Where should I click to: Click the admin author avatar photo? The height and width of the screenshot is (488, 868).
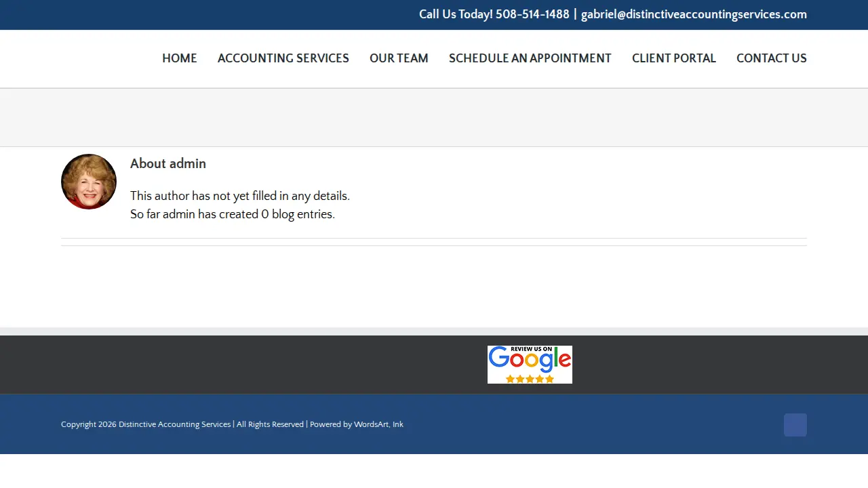point(89,182)
